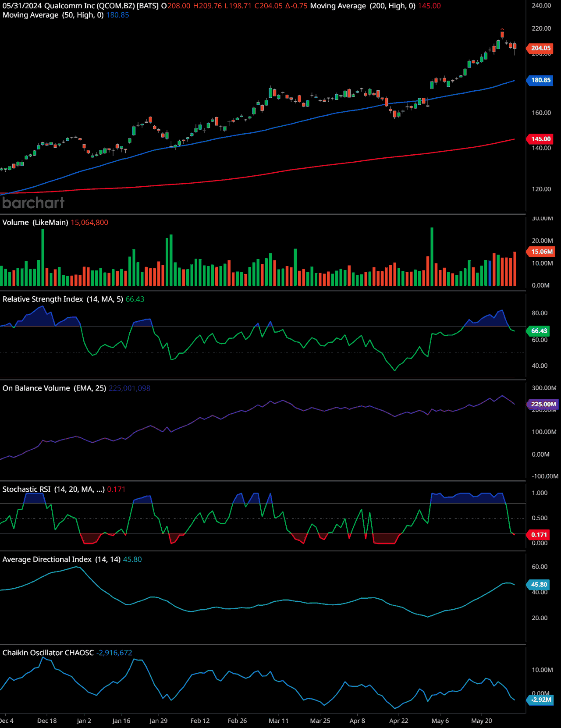Click the 225.00M OBV axis tag

[543, 404]
